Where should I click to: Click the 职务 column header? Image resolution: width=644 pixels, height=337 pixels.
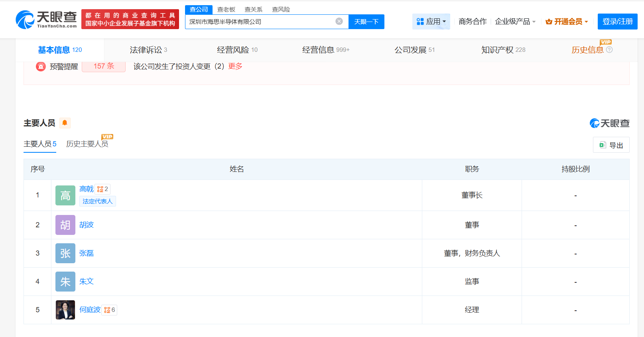coord(472,169)
